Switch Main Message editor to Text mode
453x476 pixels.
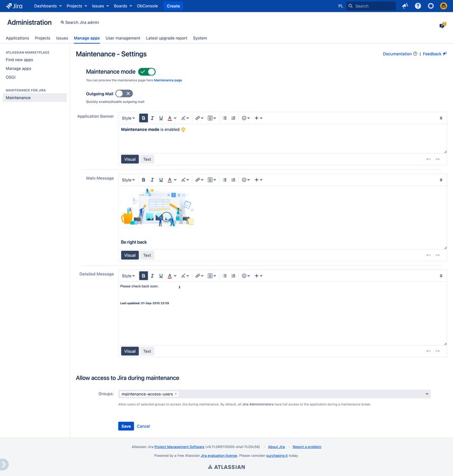(147, 255)
